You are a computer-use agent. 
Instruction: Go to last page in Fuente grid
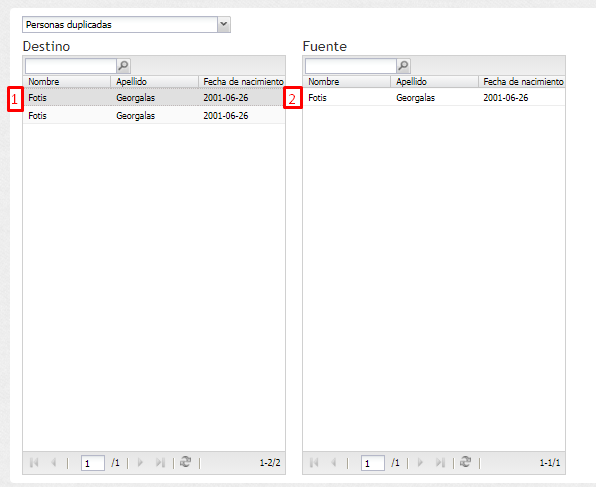[440, 462]
